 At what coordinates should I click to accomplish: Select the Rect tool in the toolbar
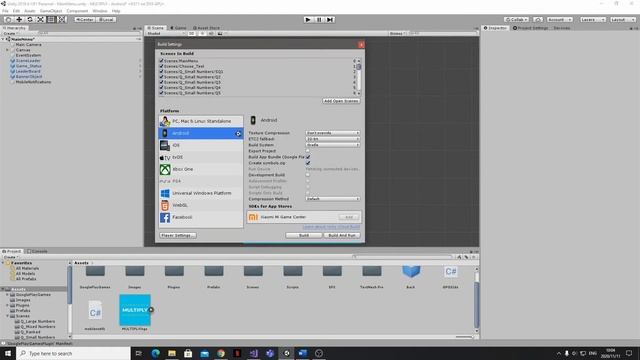coord(51,20)
